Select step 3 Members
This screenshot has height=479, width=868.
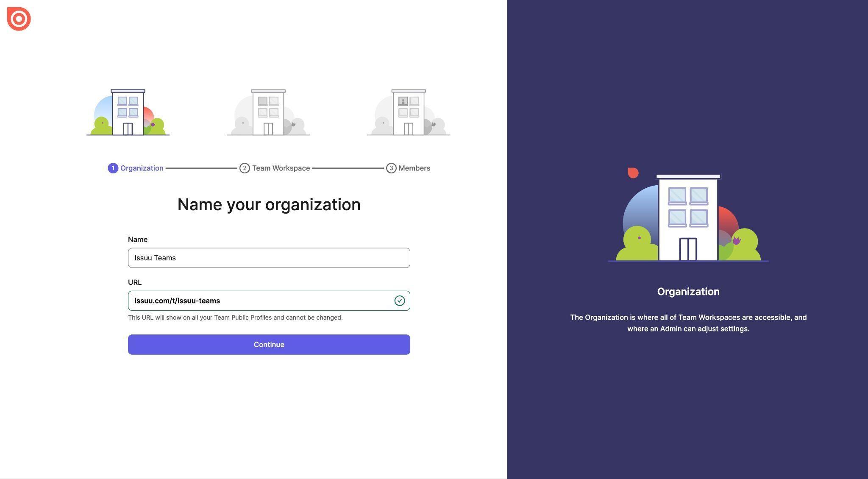point(408,168)
